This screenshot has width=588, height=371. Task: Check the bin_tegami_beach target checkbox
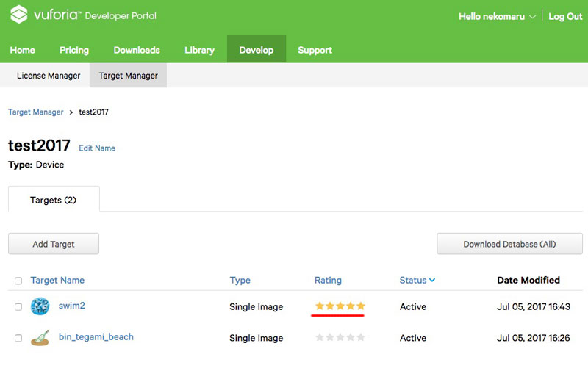[18, 338]
